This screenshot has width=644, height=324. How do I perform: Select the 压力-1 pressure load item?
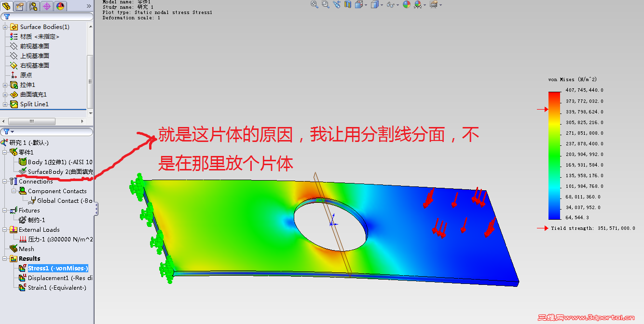[56, 239]
